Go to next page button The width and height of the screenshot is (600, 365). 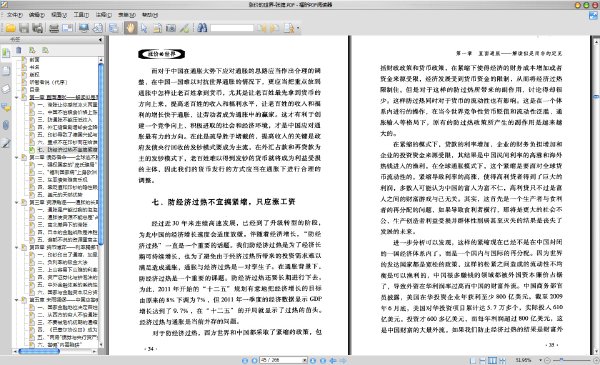[313, 360]
